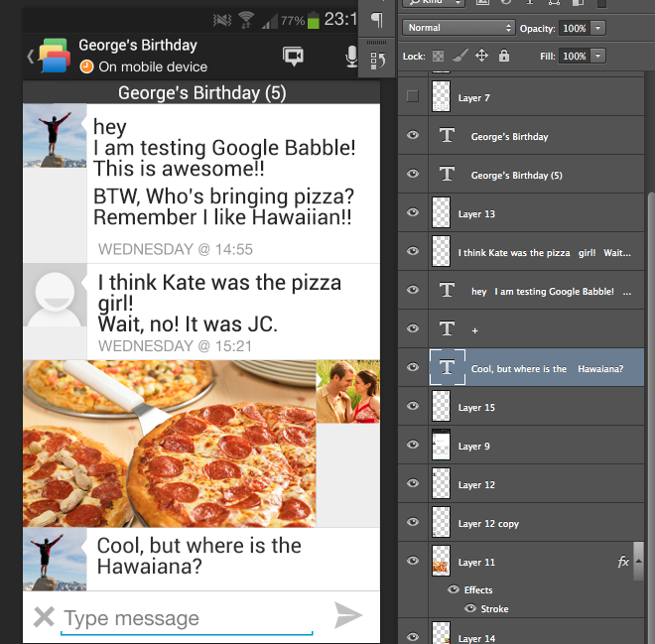Click the 'WEDNESDAY @ 15:21' timestamp
The height and width of the screenshot is (644, 655).
(175, 345)
